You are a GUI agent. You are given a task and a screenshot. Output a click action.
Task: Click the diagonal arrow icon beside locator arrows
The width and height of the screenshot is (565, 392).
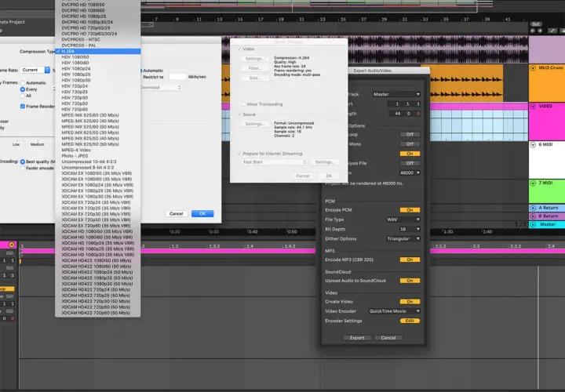(552, 31)
